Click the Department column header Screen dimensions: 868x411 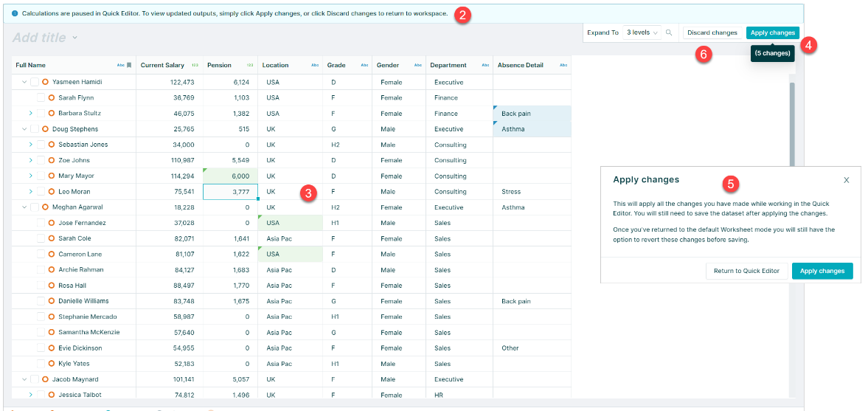click(x=459, y=65)
